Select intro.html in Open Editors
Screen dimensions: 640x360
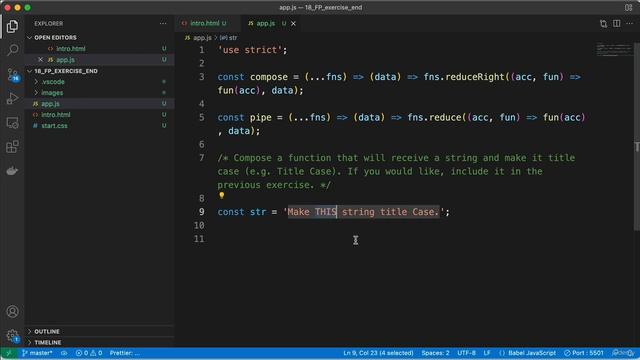pos(71,49)
